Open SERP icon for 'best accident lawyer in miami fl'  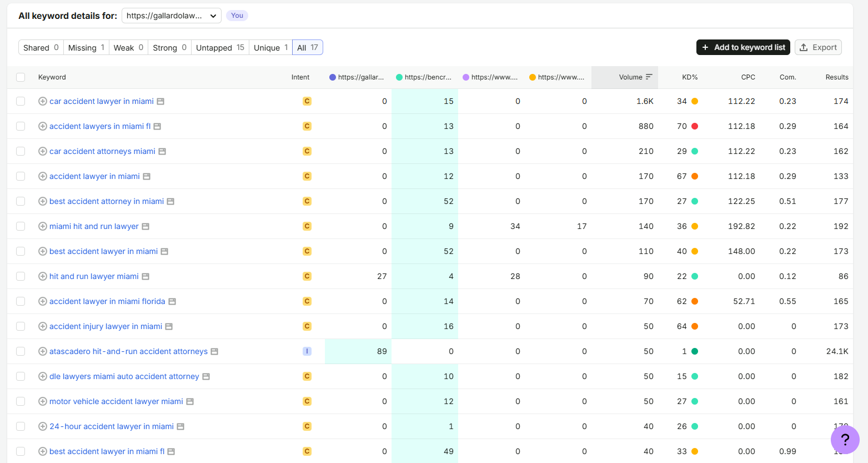click(x=171, y=451)
